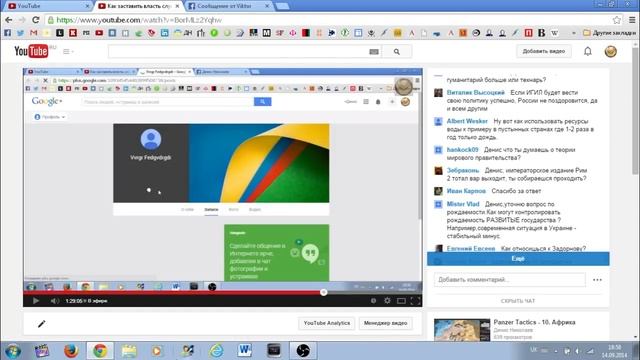Click the progress bar scrubber handle
This screenshot has width=640, height=360.
click(x=324, y=292)
